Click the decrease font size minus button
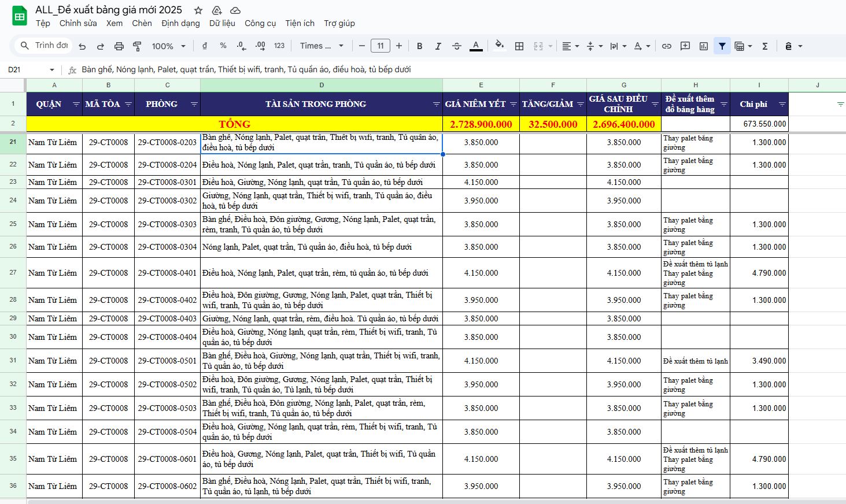 point(362,46)
